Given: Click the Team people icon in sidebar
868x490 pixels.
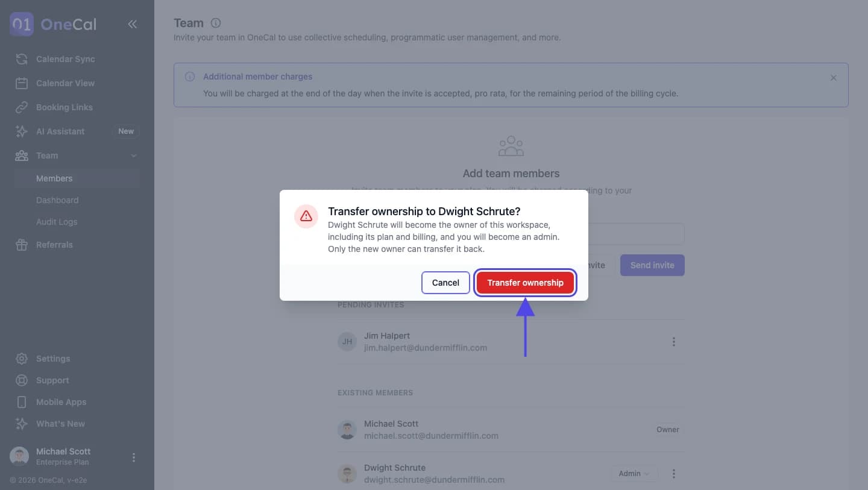Looking at the screenshot, I should pyautogui.click(x=22, y=155).
